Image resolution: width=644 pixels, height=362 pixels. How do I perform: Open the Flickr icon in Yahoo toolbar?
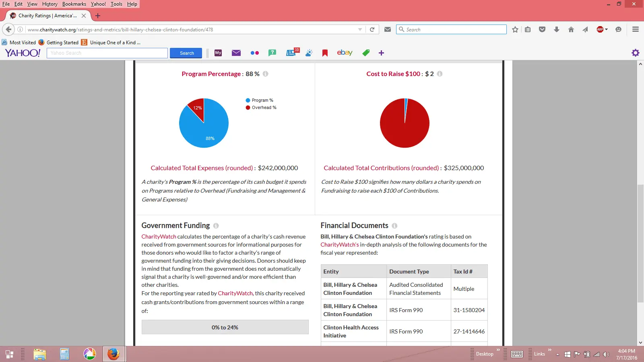click(254, 53)
